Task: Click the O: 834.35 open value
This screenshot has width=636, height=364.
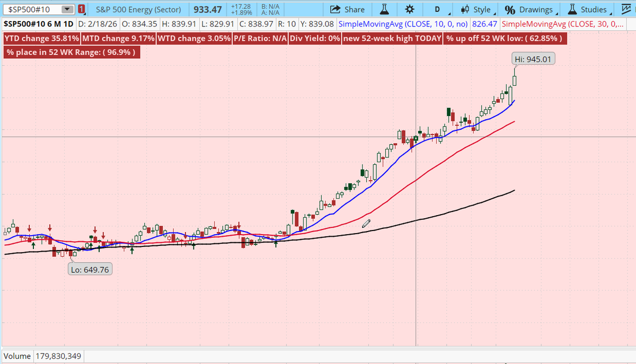Action: pyautogui.click(x=139, y=24)
